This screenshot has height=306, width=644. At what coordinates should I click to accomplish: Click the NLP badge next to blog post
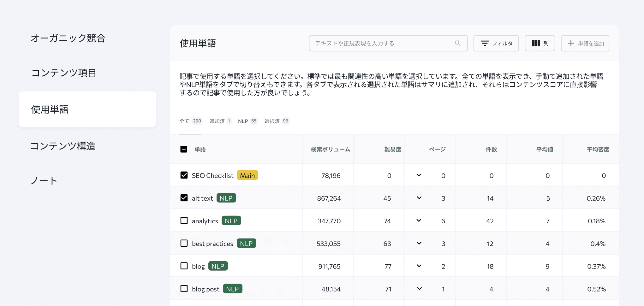point(232,289)
